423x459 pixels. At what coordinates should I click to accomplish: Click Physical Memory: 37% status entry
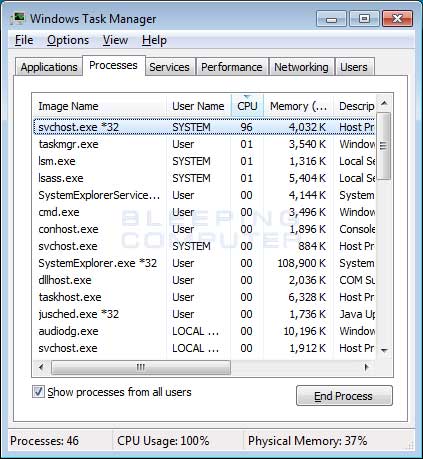[307, 441]
